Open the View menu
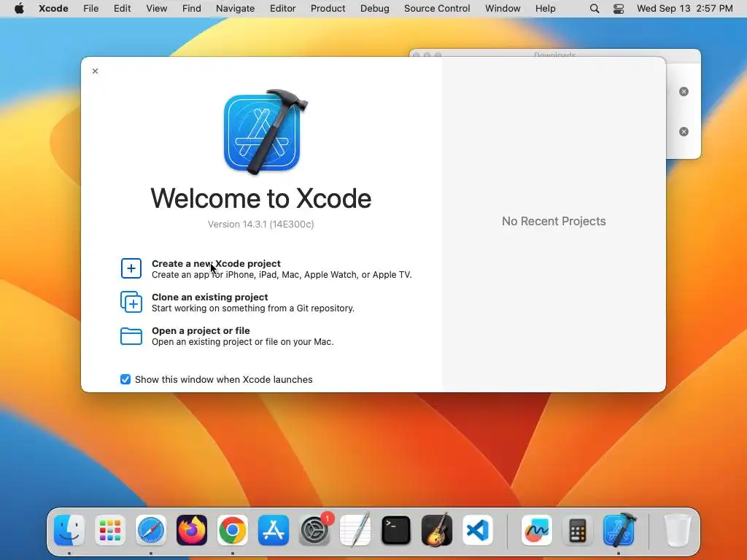747x560 pixels. (156, 9)
